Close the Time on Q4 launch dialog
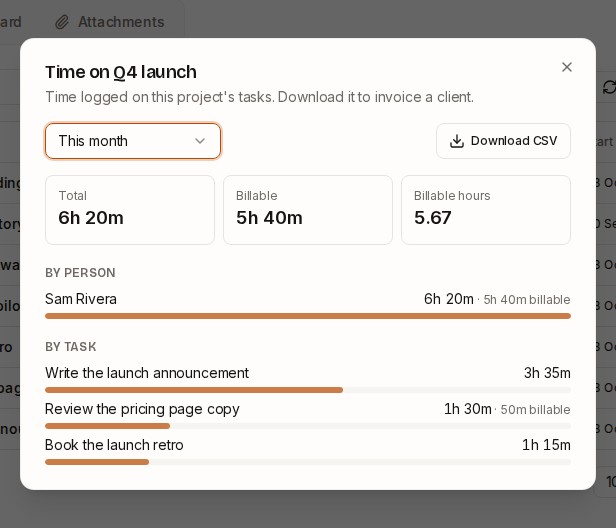Viewport: 616px width, 528px height. (x=566, y=67)
